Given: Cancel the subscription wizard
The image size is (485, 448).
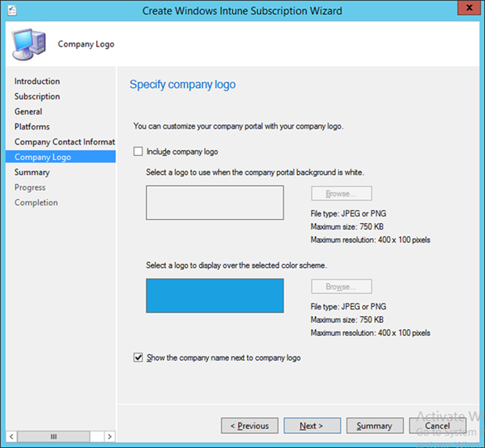Looking at the screenshot, I should tap(438, 426).
